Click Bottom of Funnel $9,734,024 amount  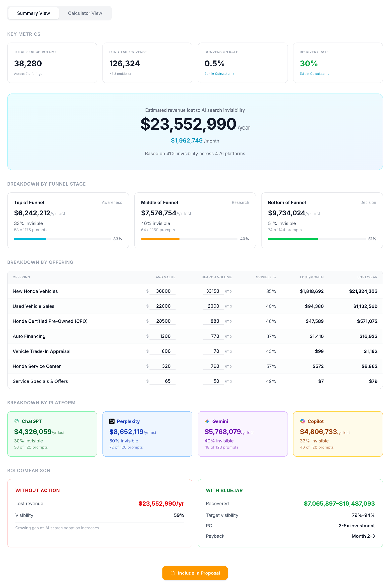(286, 213)
